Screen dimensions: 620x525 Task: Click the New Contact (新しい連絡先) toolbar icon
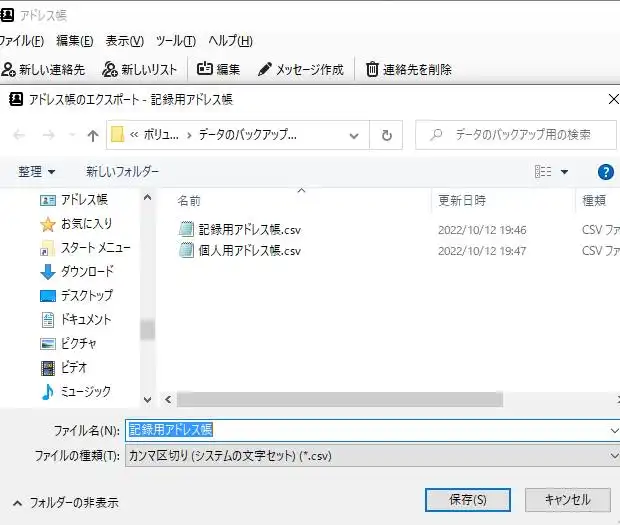click(x=9, y=70)
